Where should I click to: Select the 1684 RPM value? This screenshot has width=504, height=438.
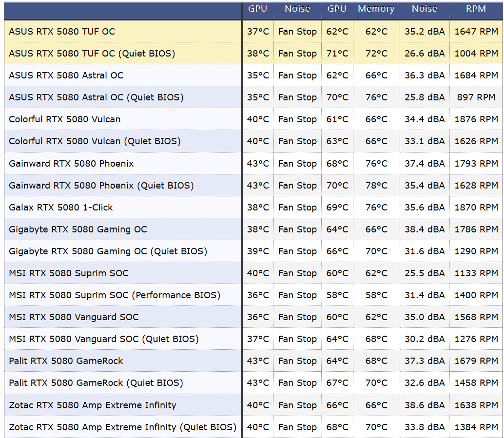pyautogui.click(x=476, y=75)
